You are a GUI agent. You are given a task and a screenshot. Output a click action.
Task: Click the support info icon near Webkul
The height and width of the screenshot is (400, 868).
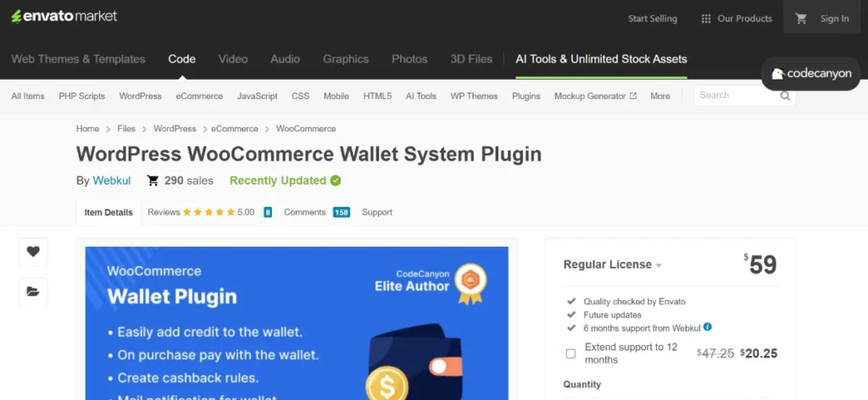tap(708, 327)
